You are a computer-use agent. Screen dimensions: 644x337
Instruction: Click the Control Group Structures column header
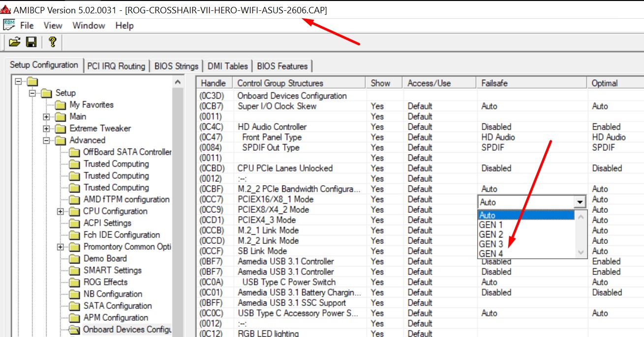pos(298,83)
